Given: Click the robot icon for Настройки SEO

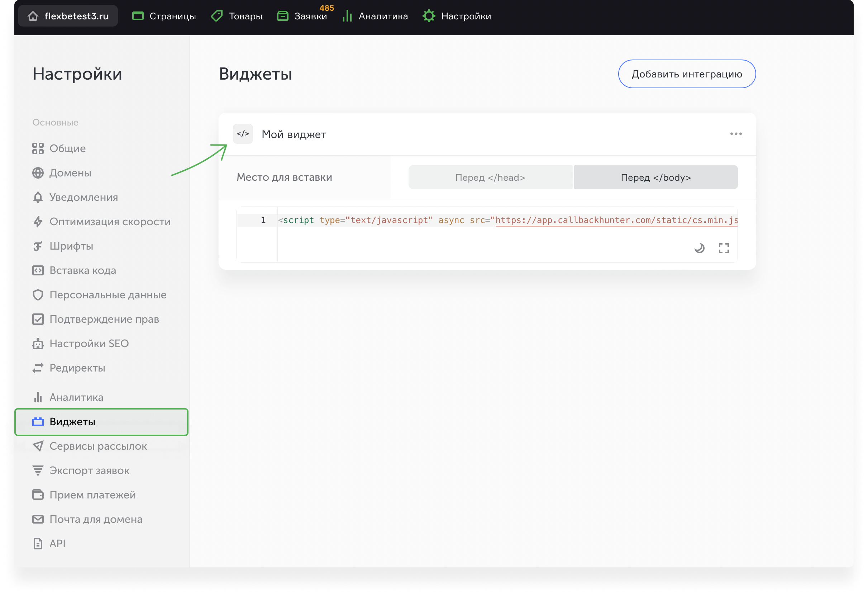Looking at the screenshot, I should click(38, 344).
